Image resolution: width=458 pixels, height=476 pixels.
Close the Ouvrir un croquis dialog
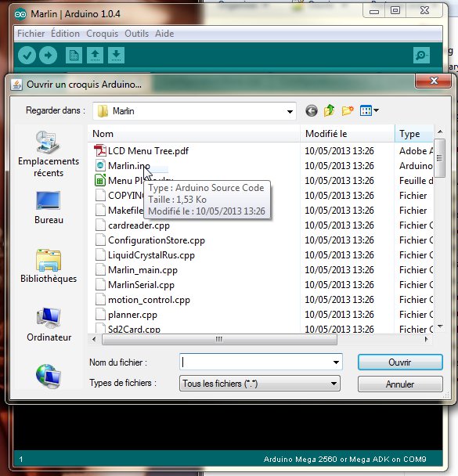(x=434, y=81)
